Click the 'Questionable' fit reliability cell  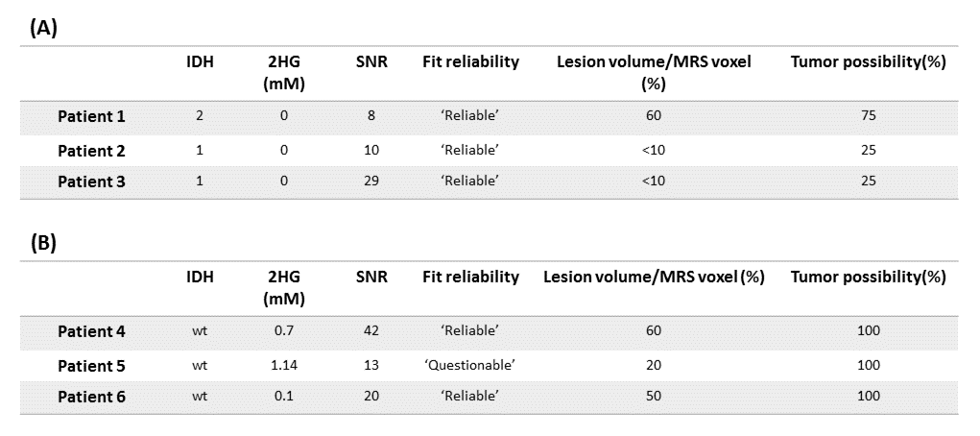pyautogui.click(x=470, y=365)
